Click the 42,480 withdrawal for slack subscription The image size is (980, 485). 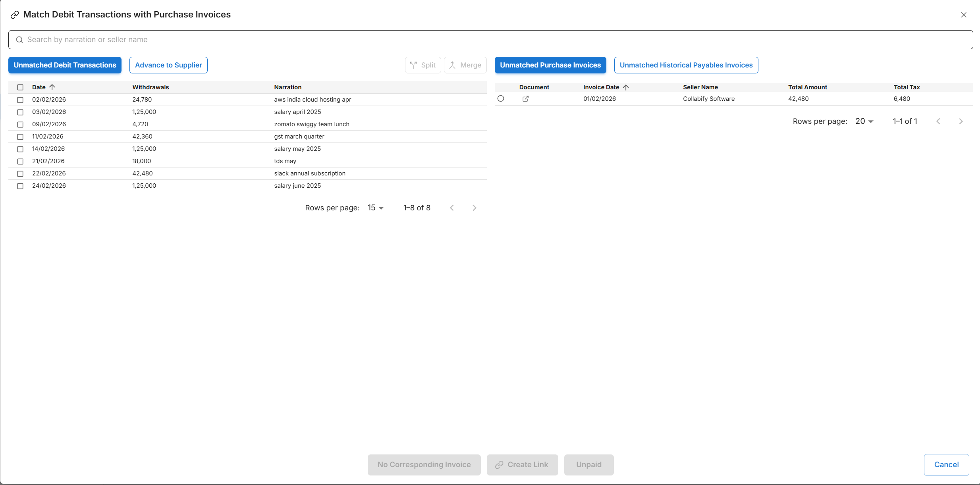142,173
